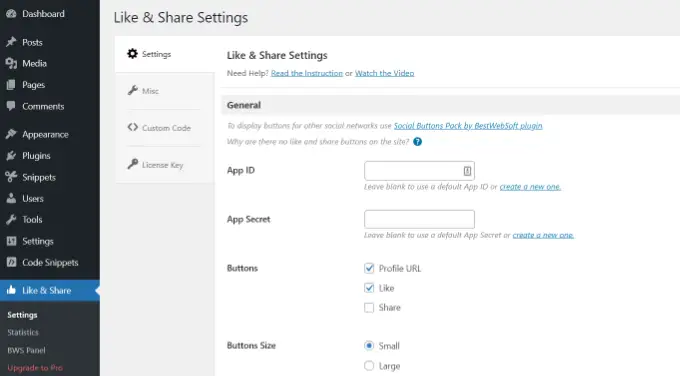Click the General section heading
Screen dimensions: 680x376
click(244, 105)
